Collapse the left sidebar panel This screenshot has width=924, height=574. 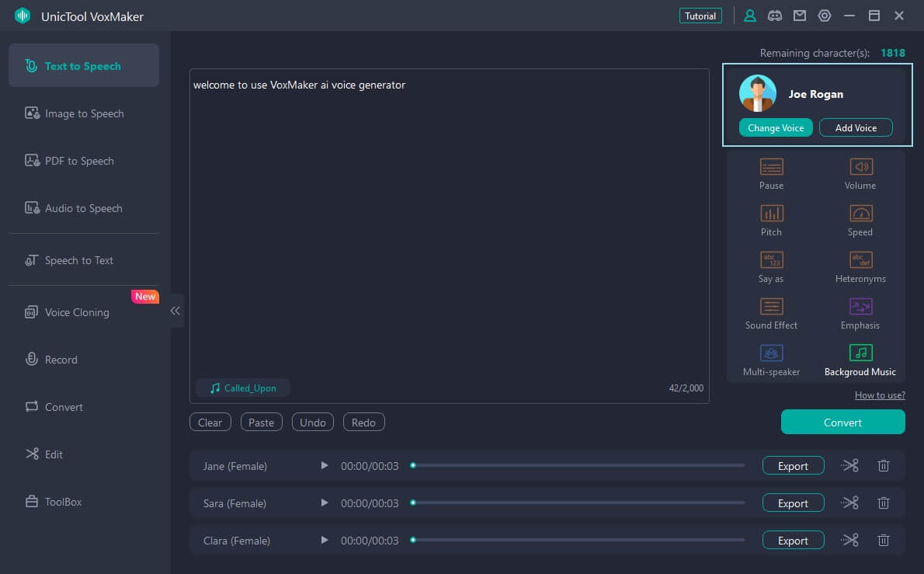coord(175,311)
